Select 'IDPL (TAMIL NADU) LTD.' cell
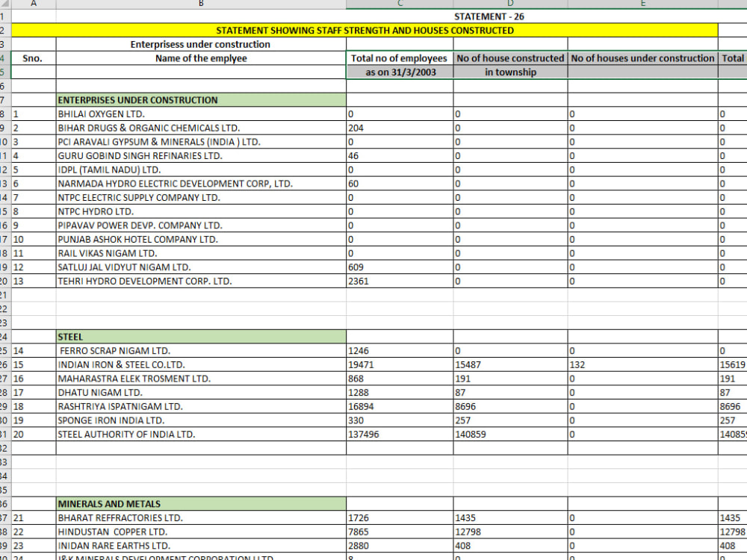Image resolution: width=747 pixels, height=560 pixels. pos(201,169)
